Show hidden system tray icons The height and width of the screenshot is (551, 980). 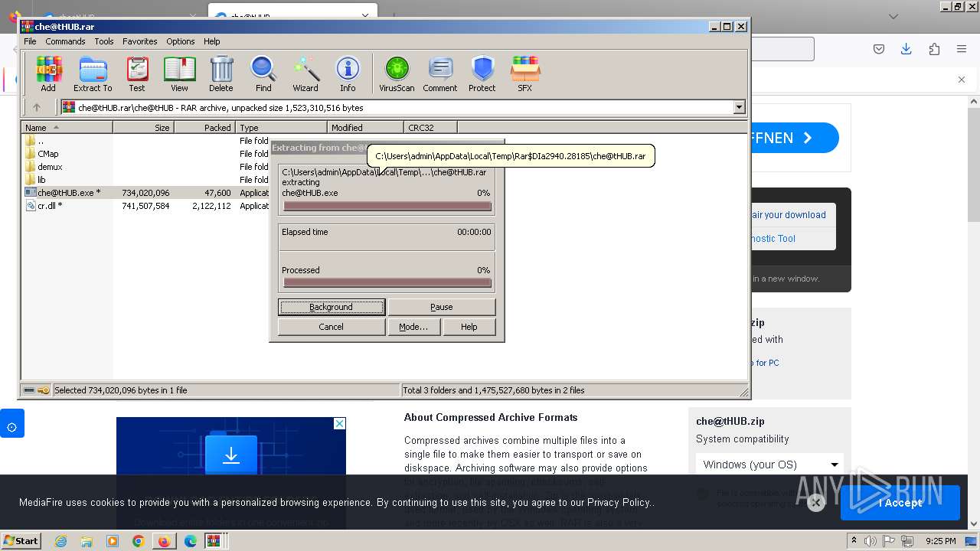(854, 541)
